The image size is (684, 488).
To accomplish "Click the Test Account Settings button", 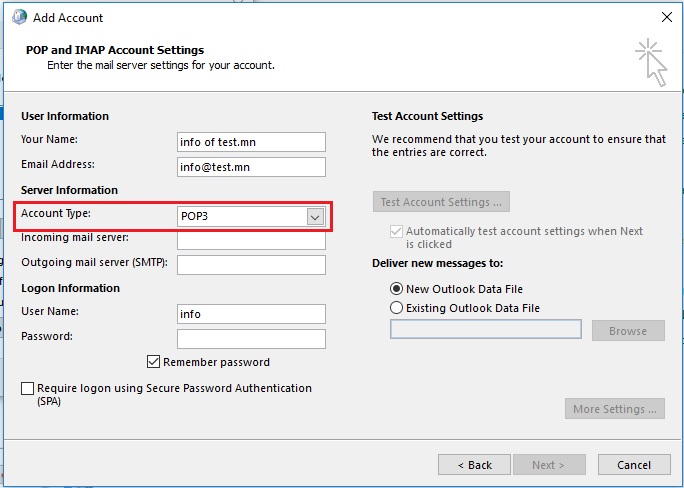I will tap(441, 202).
